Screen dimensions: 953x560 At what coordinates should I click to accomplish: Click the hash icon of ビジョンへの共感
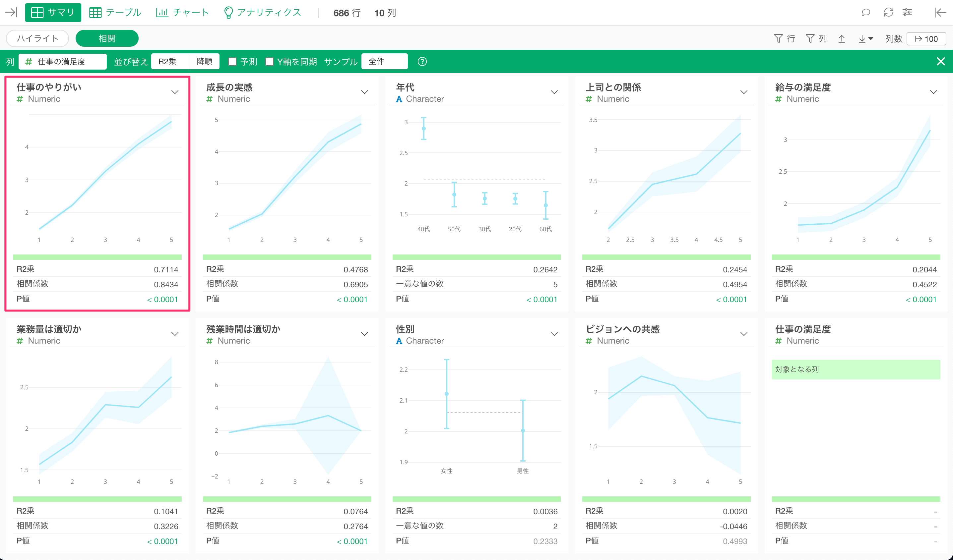589,341
